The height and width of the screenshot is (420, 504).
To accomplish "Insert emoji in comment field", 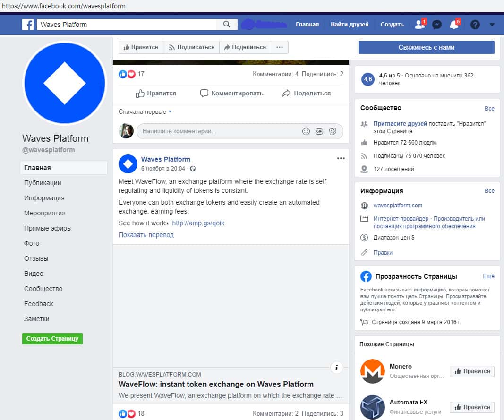I will click(306, 131).
